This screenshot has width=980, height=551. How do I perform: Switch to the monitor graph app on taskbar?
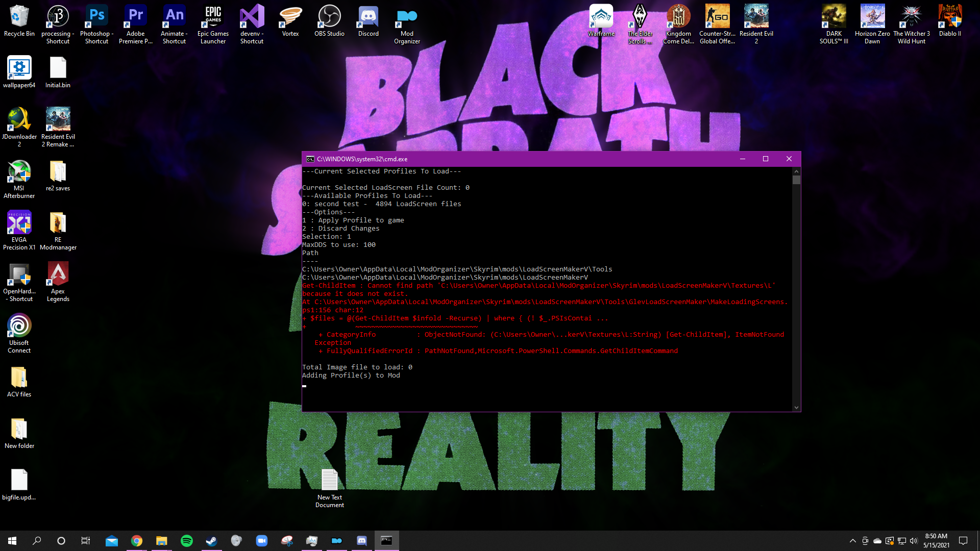point(311,541)
